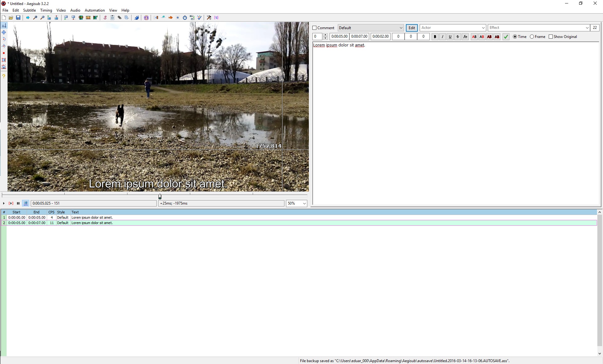The height and width of the screenshot is (364, 603).
Task: Open the Attachments paperclip icon
Action: (x=120, y=18)
